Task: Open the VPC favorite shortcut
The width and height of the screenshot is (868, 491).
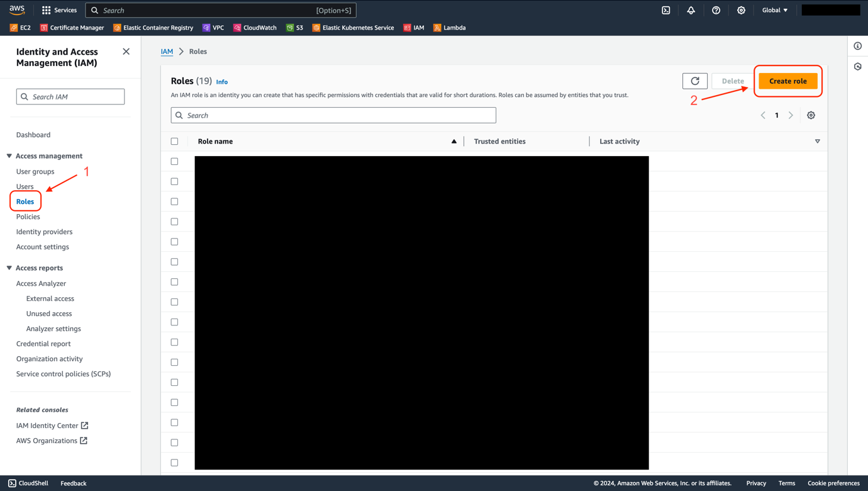Action: (x=213, y=28)
